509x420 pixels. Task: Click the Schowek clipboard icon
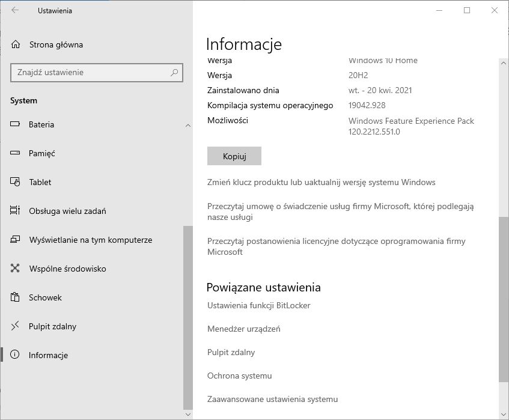(15, 297)
